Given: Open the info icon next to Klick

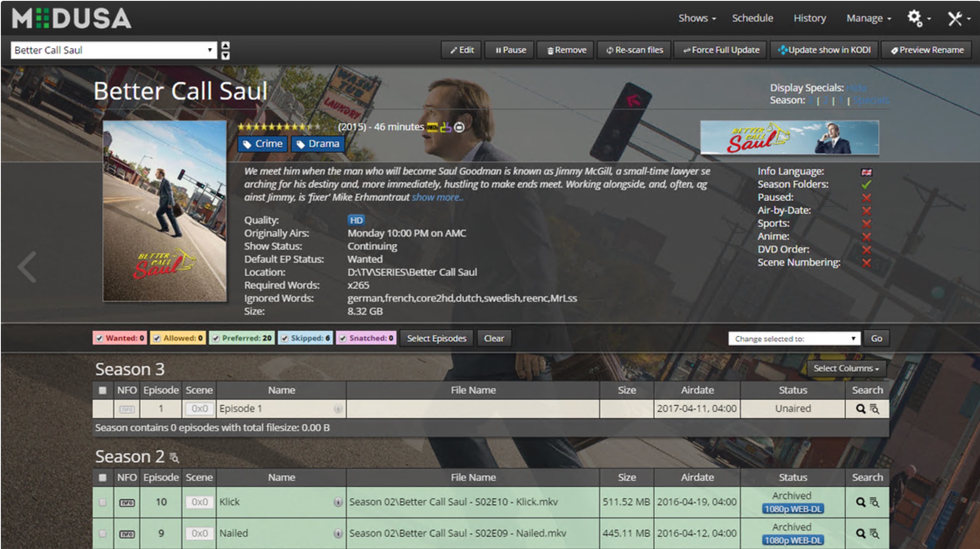Looking at the screenshot, I should pos(338,502).
